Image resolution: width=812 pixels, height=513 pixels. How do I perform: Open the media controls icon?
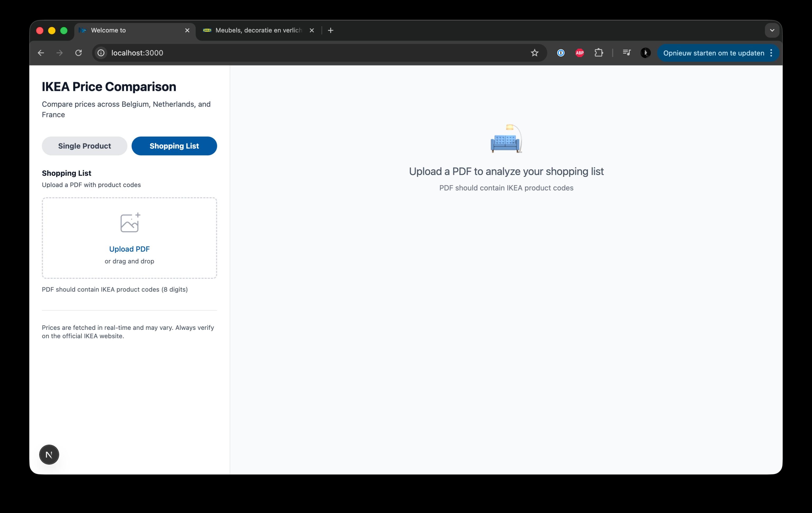tap(626, 53)
